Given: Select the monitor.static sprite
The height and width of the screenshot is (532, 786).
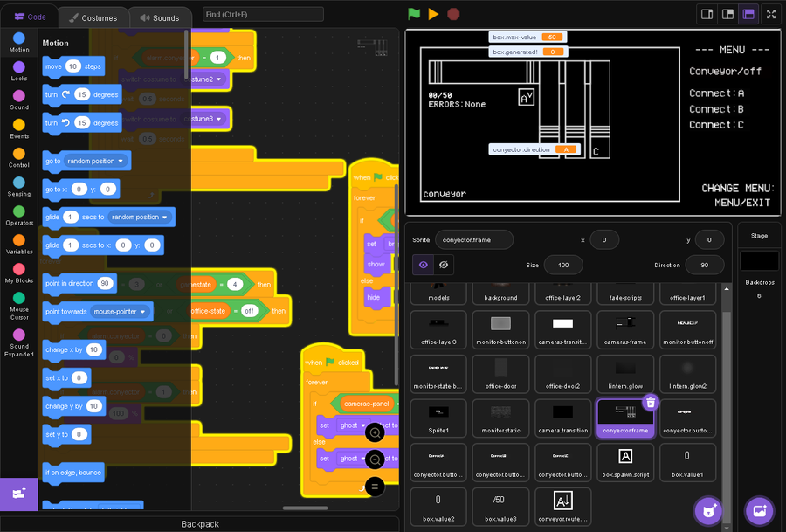Looking at the screenshot, I should tap(500, 418).
